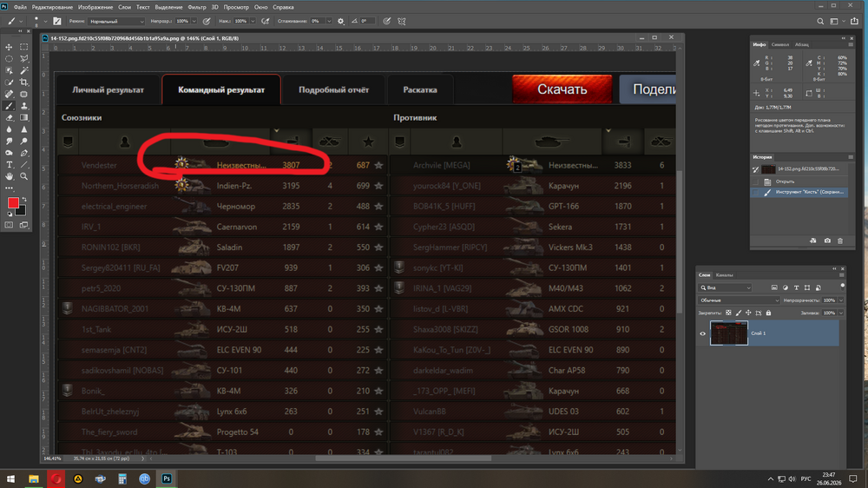Switch to the Символ tab
Image resolution: width=868 pixels, height=488 pixels.
[x=779, y=44]
